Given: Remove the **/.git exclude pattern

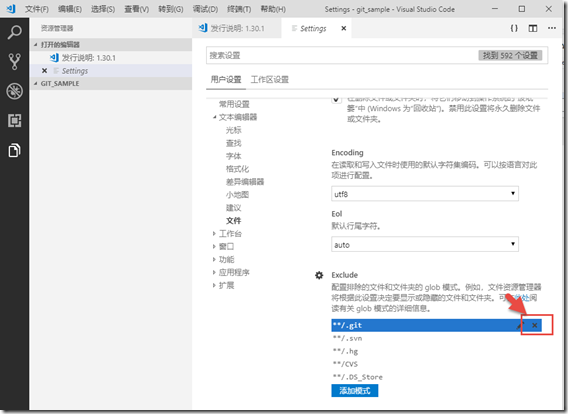Looking at the screenshot, I should tap(535, 325).
